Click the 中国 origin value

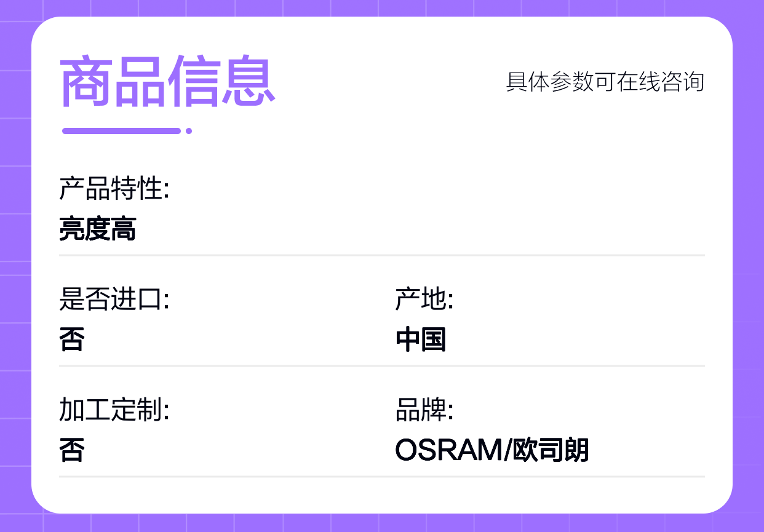[421, 339]
